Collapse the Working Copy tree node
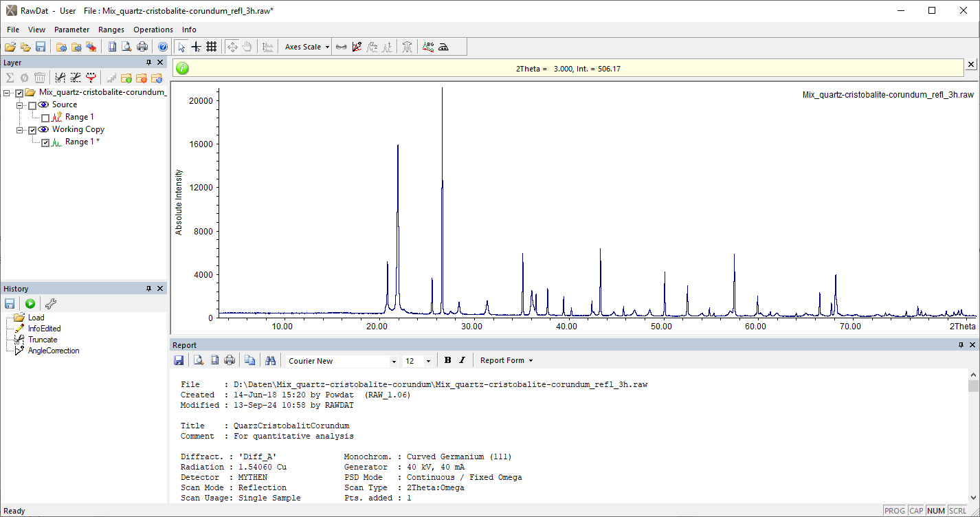 20,130
